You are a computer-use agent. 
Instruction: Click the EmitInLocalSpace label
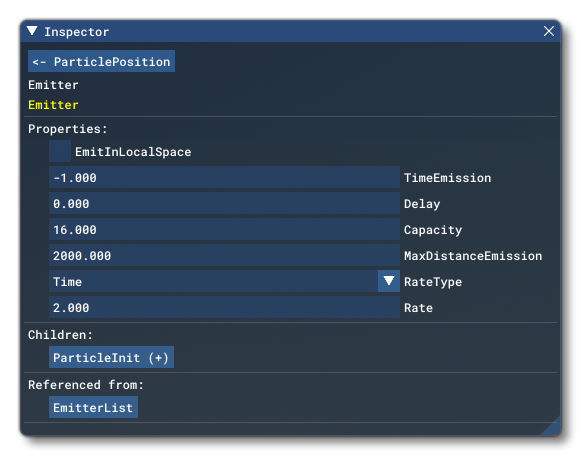tap(133, 152)
